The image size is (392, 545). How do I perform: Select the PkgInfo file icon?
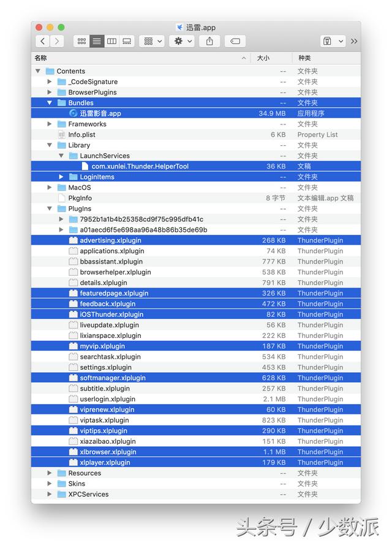(61, 198)
